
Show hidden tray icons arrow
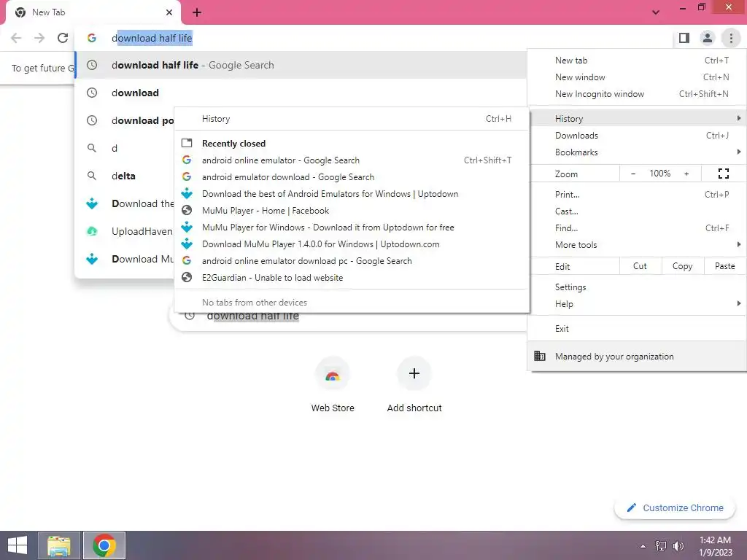(643, 546)
